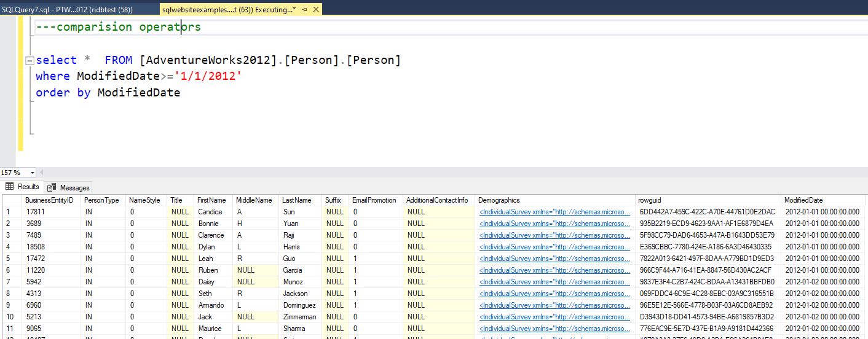Viewport: 868px width, 339px height.
Task: Click the LastName cell Yuan
Action: tap(301, 224)
